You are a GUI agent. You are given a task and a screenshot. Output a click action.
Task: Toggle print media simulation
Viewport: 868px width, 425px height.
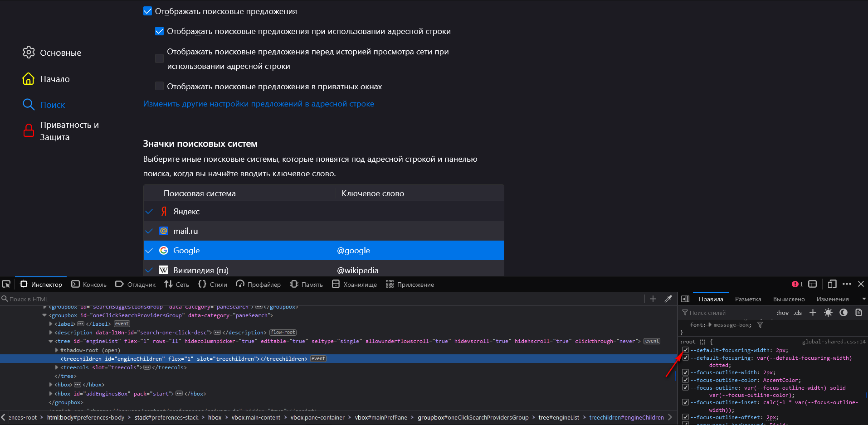pos(858,313)
